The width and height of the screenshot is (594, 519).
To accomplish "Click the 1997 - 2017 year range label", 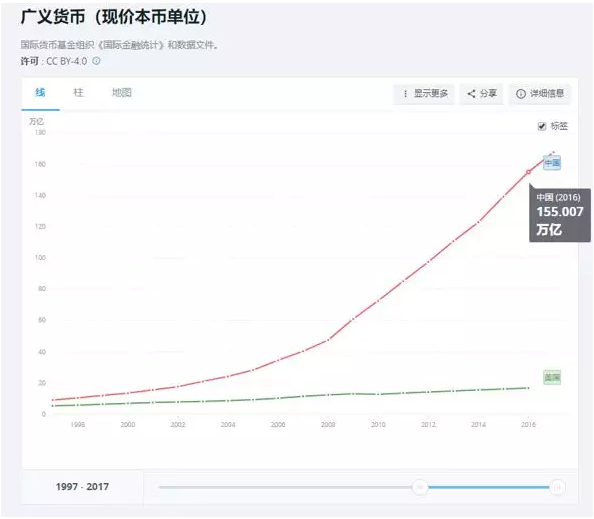I will point(82,486).
